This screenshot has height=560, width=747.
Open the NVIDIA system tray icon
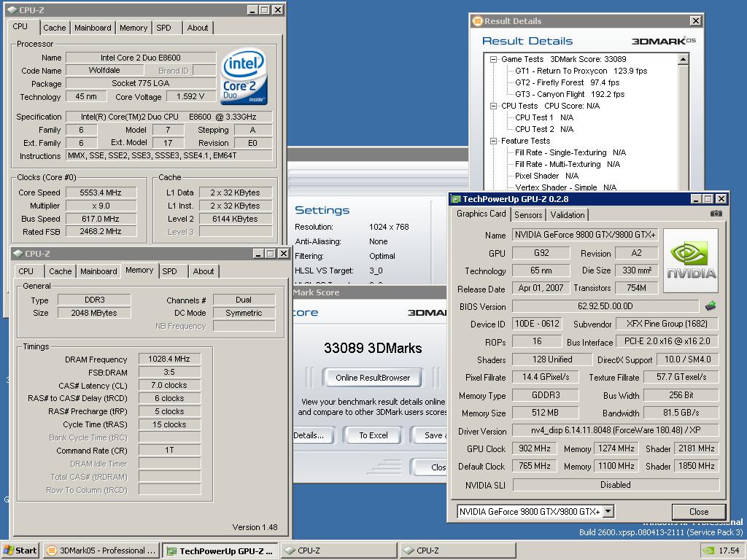tap(709, 551)
